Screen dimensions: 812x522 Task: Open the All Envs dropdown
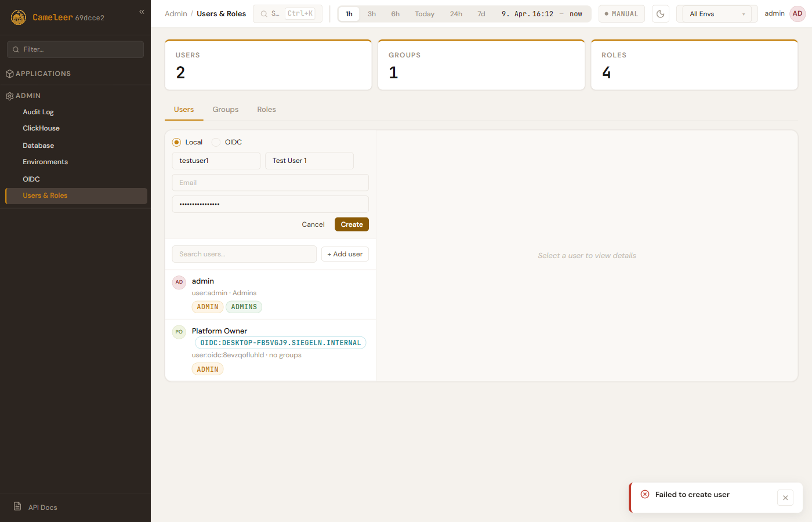[716, 14]
